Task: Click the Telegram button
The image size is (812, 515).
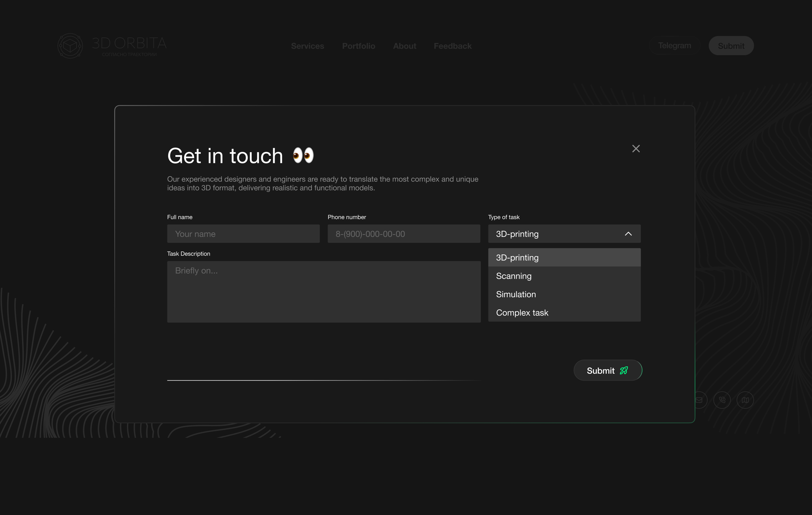Action: [x=674, y=45]
